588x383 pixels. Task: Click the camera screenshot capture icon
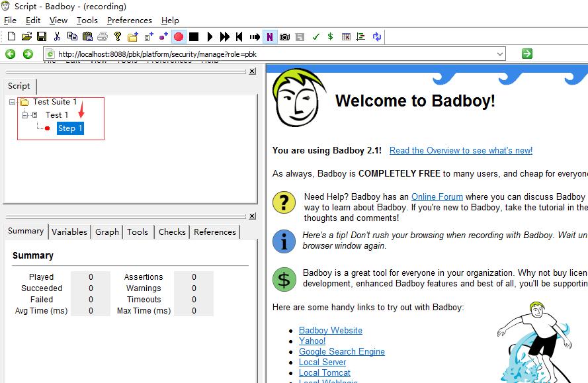284,37
